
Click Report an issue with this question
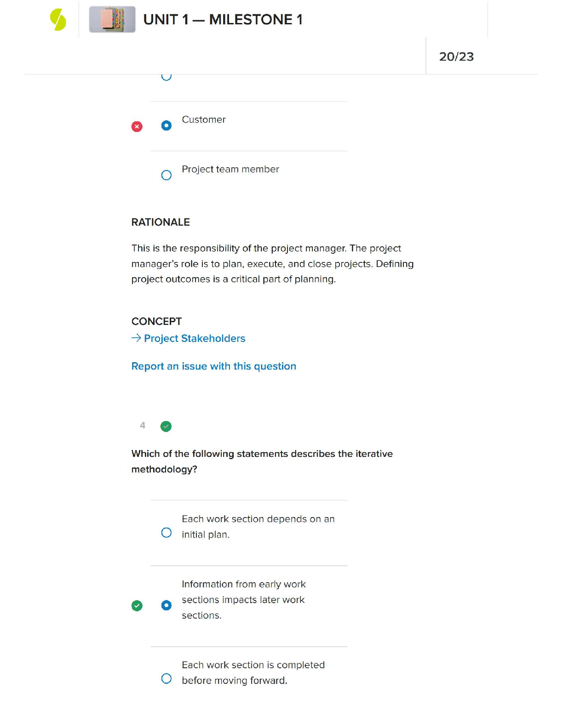click(213, 366)
